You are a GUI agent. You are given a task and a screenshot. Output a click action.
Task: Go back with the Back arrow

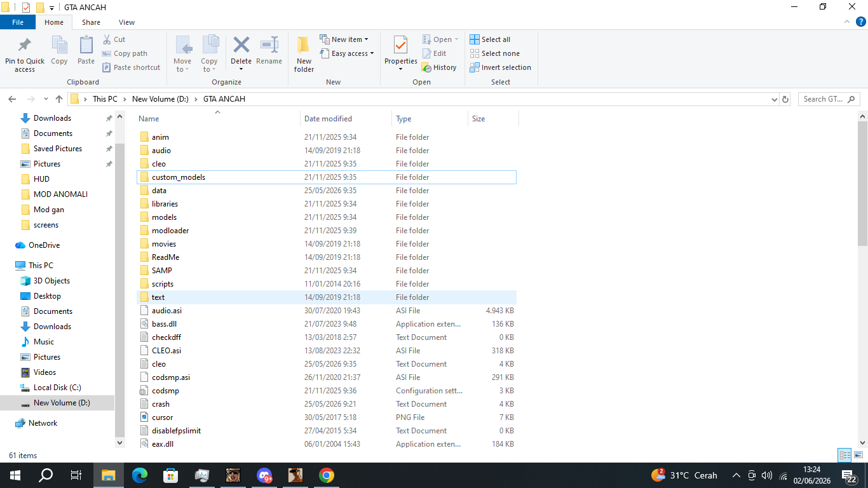click(x=12, y=99)
